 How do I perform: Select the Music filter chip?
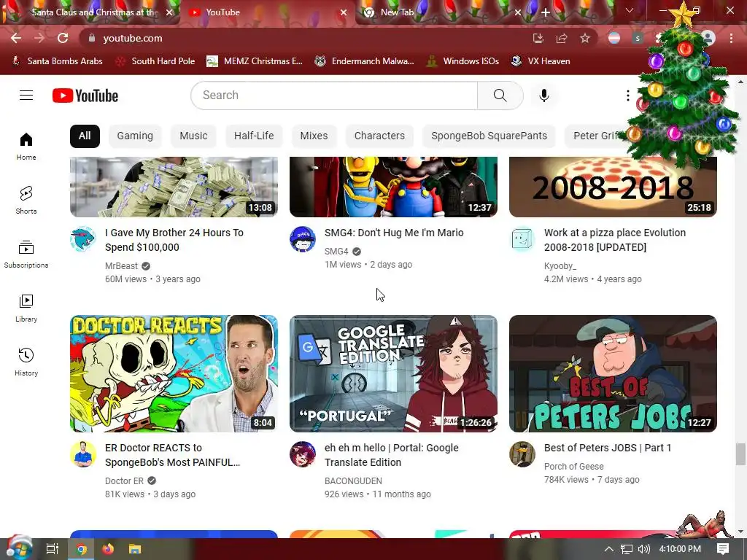click(x=193, y=136)
